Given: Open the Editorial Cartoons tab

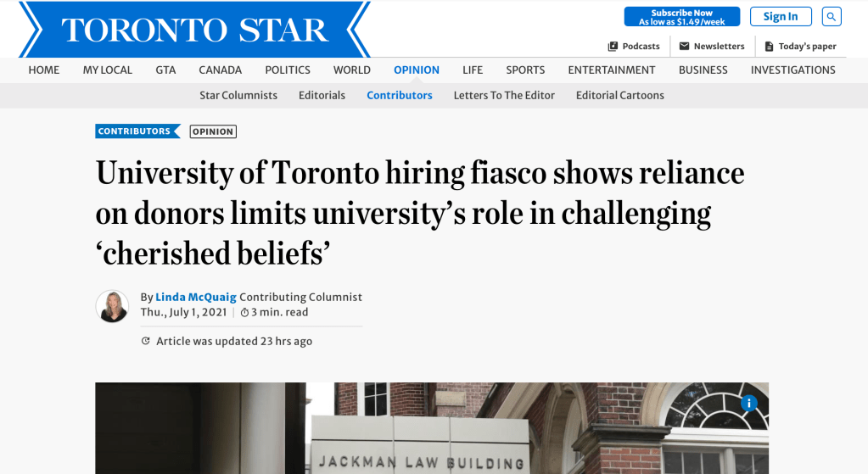Looking at the screenshot, I should pyautogui.click(x=619, y=96).
